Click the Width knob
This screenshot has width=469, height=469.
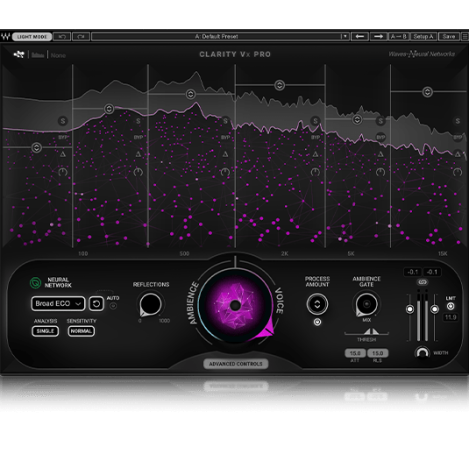point(422,353)
